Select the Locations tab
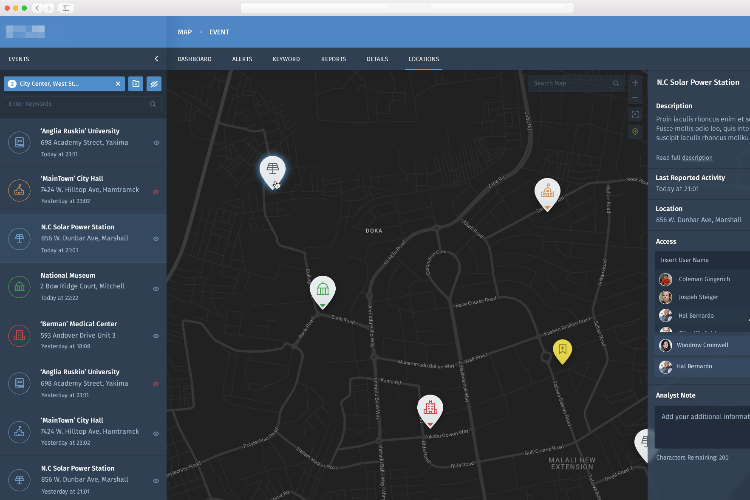Viewport: 750px width, 500px height. [x=423, y=59]
